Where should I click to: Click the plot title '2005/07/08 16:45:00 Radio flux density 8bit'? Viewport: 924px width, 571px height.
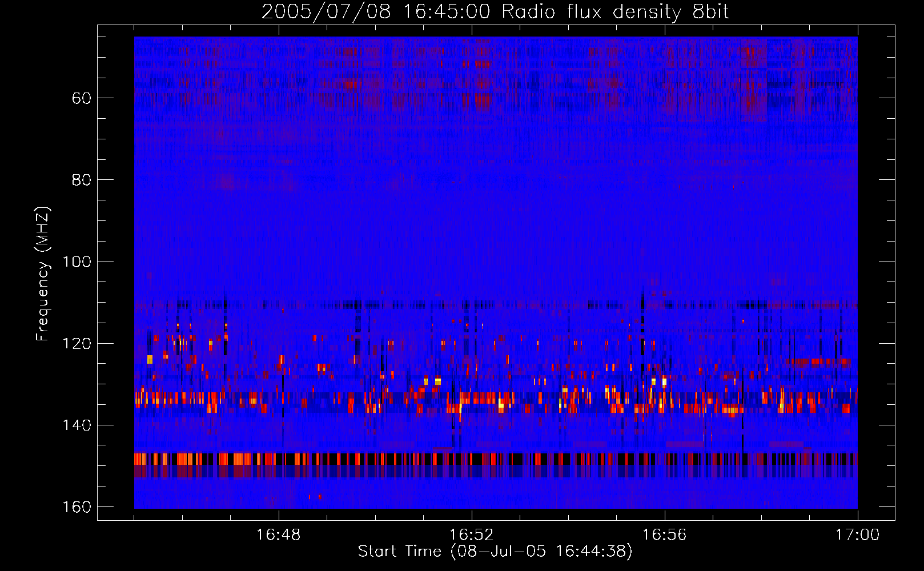pyautogui.click(x=496, y=12)
